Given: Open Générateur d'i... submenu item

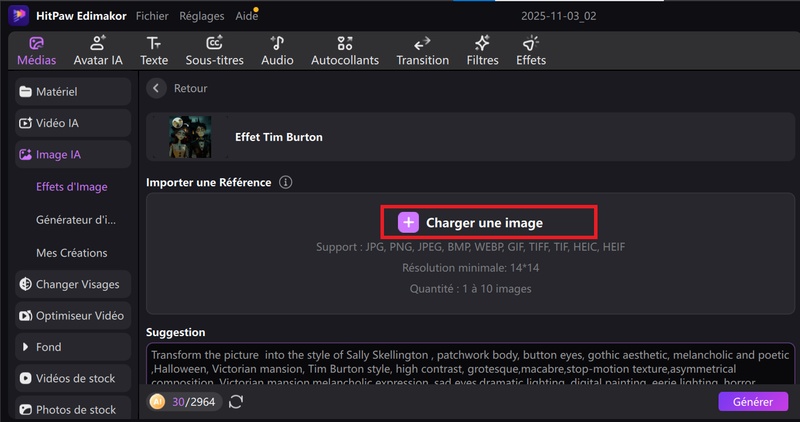Looking at the screenshot, I should [76, 220].
